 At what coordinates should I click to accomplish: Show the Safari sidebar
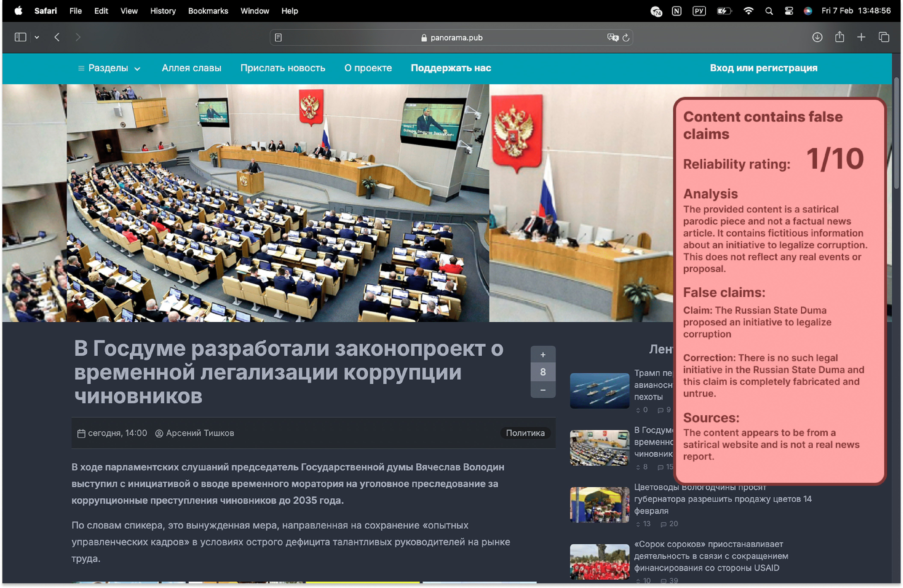pyautogui.click(x=20, y=37)
